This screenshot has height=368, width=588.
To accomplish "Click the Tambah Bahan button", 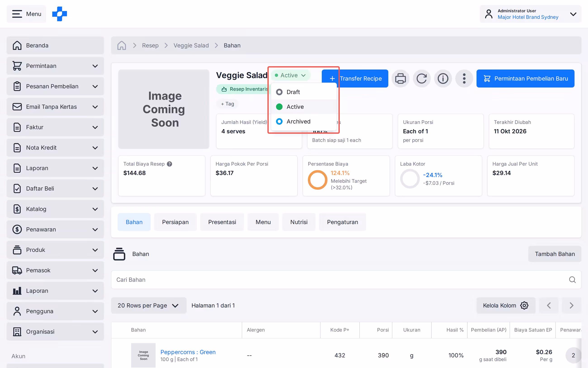I will pos(555,254).
